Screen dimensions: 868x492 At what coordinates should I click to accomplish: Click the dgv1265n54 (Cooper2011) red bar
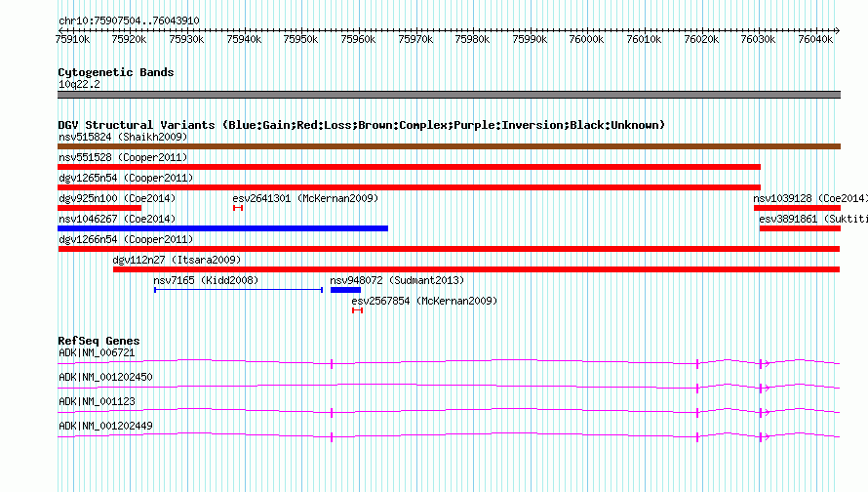pos(409,187)
